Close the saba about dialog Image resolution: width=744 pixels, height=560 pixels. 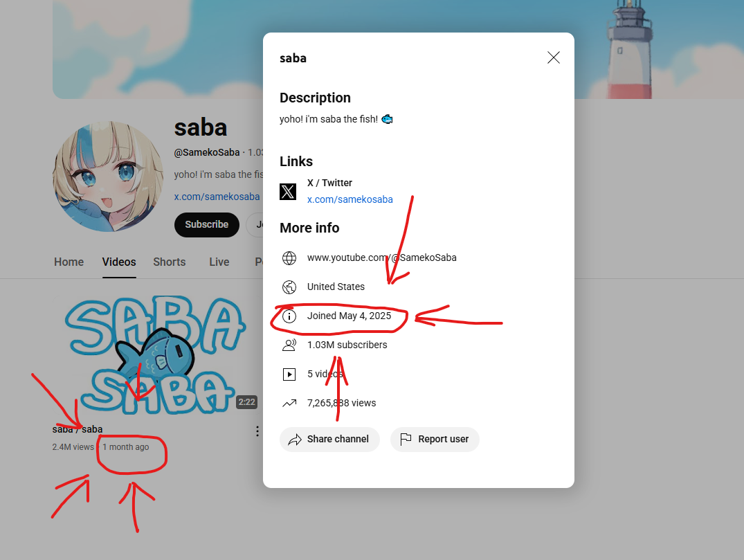click(553, 57)
